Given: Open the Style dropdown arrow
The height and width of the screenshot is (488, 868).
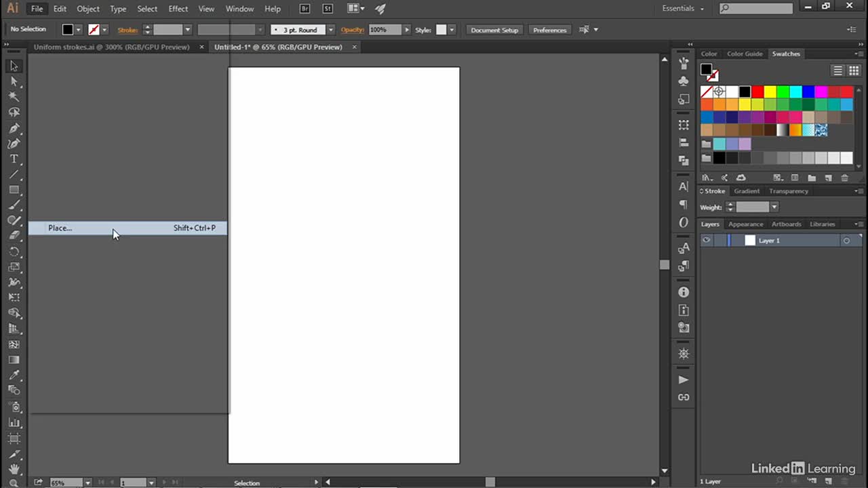Looking at the screenshot, I should click(452, 30).
